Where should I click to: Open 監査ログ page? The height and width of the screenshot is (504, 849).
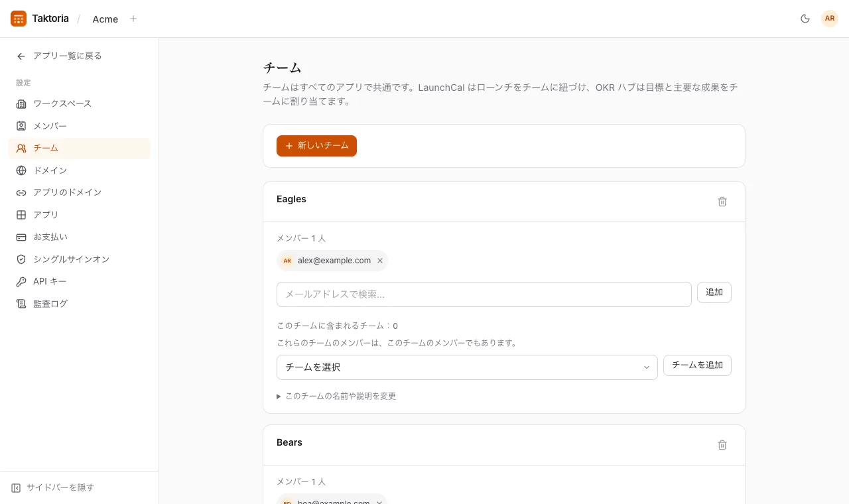pyautogui.click(x=79, y=304)
